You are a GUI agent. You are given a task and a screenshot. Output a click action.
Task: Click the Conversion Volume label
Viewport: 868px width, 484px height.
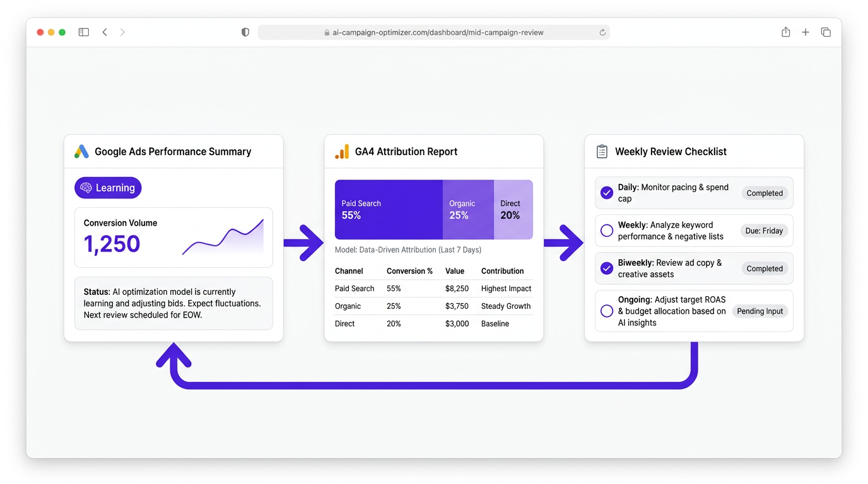pos(120,223)
